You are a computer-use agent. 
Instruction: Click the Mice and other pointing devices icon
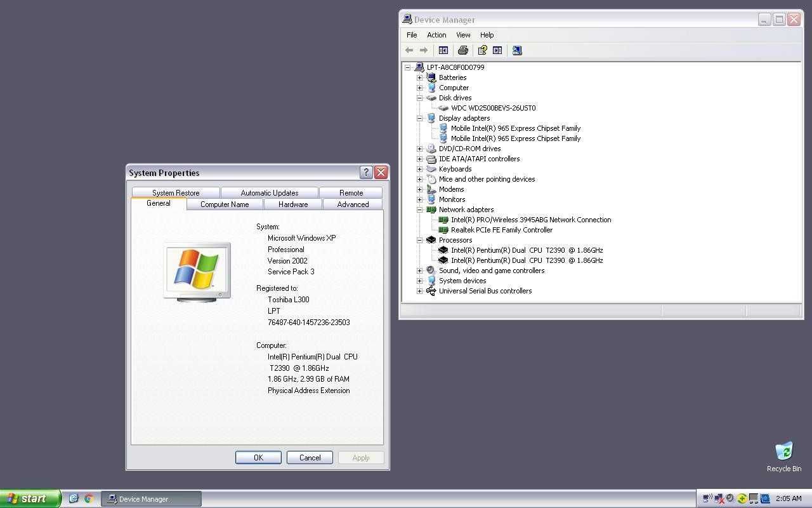pos(431,179)
